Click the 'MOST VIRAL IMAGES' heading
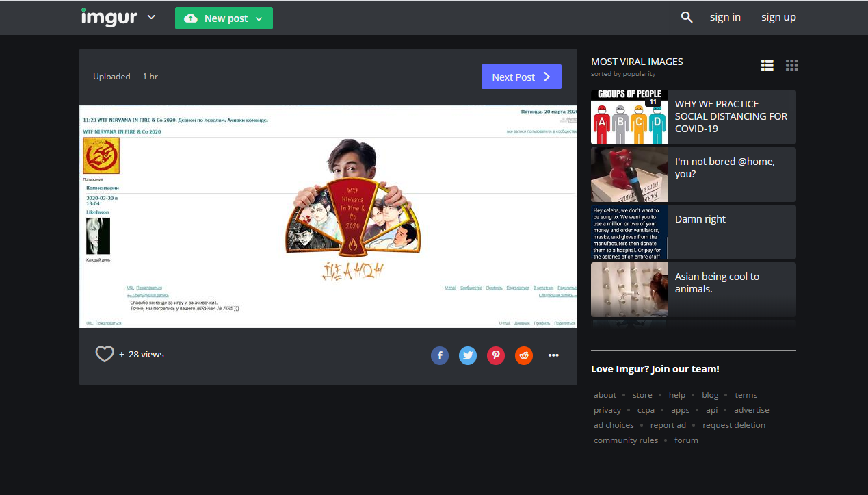Viewport: 868px width, 495px height. [637, 62]
